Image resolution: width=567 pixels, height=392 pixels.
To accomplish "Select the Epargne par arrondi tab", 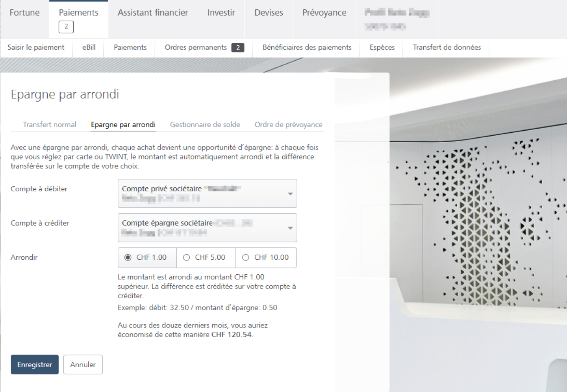I will pos(123,125).
